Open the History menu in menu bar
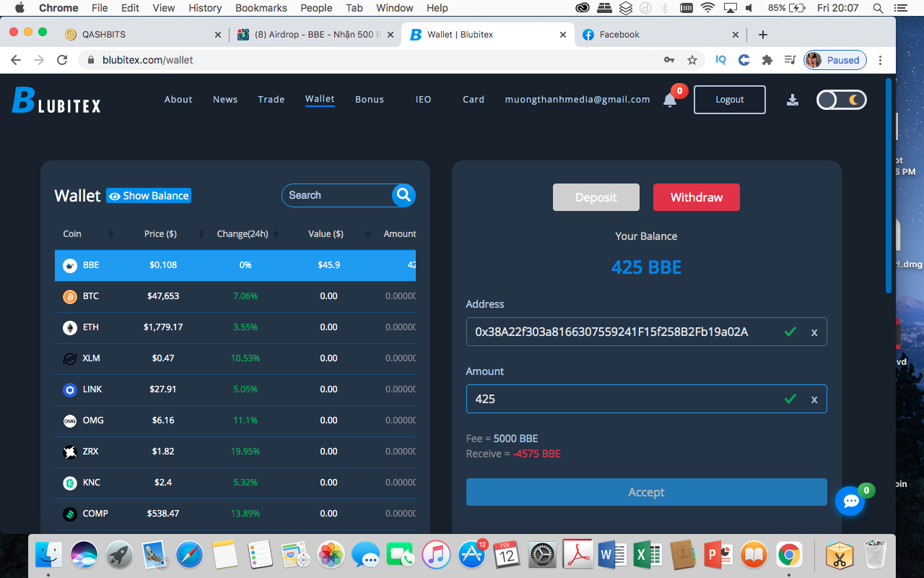 point(205,8)
